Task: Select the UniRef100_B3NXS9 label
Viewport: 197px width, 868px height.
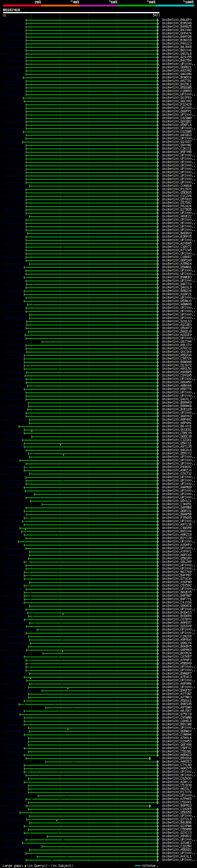Action: (176, 40)
